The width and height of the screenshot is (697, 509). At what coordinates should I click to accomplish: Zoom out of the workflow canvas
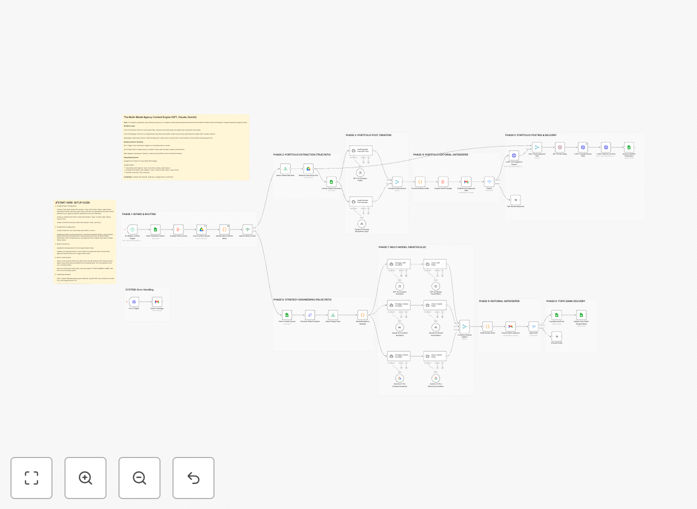click(139, 478)
